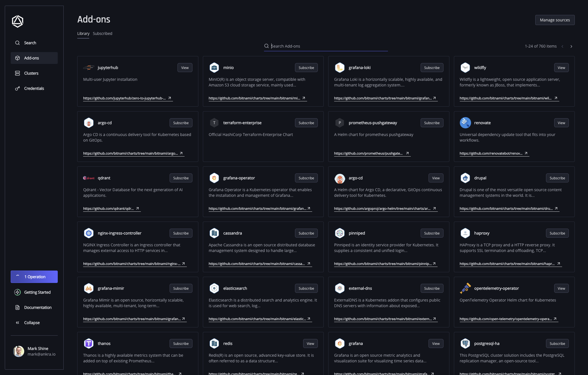The image size is (588, 375).
Task: View the renovate add-on
Action: pyautogui.click(x=561, y=123)
